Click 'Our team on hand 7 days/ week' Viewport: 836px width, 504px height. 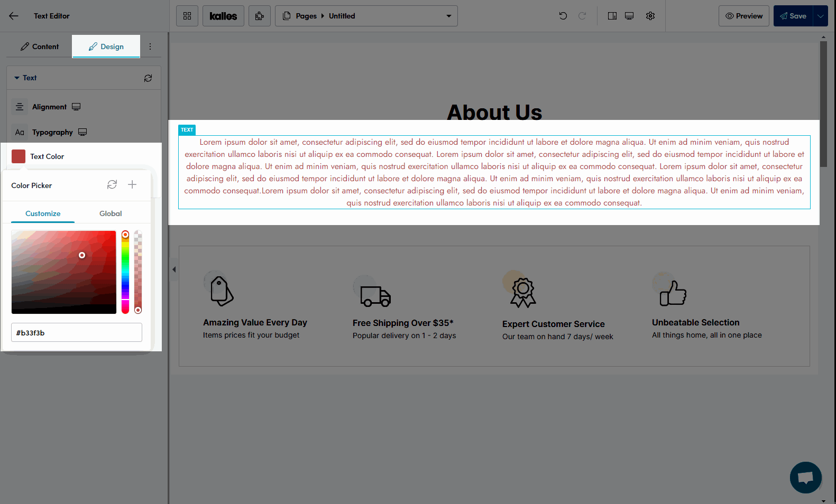(558, 337)
